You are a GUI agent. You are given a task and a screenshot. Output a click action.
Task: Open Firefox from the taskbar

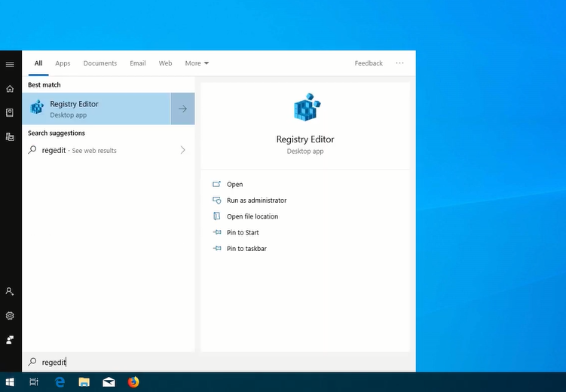(x=133, y=382)
